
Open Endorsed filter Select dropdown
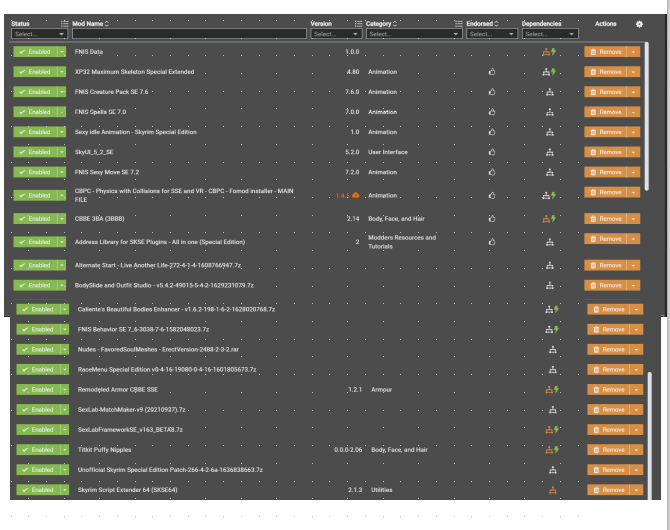coord(492,34)
